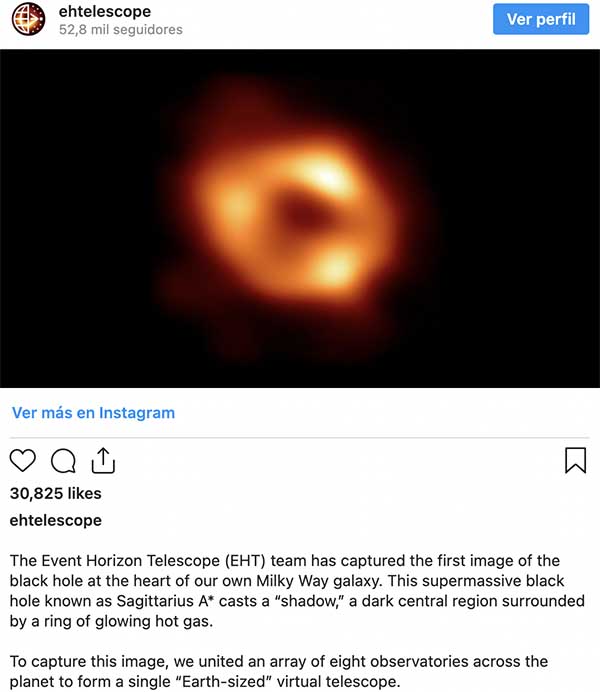The height and width of the screenshot is (692, 600).
Task: Open the ehtelescope username above the caption
Action: (x=56, y=520)
